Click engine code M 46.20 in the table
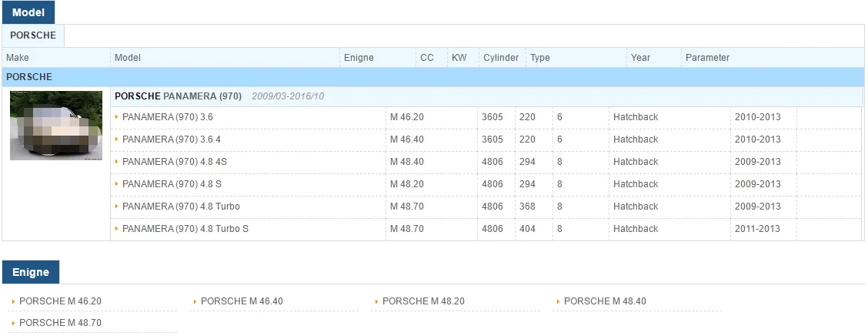Screen dimensions: 868x336 407,118
